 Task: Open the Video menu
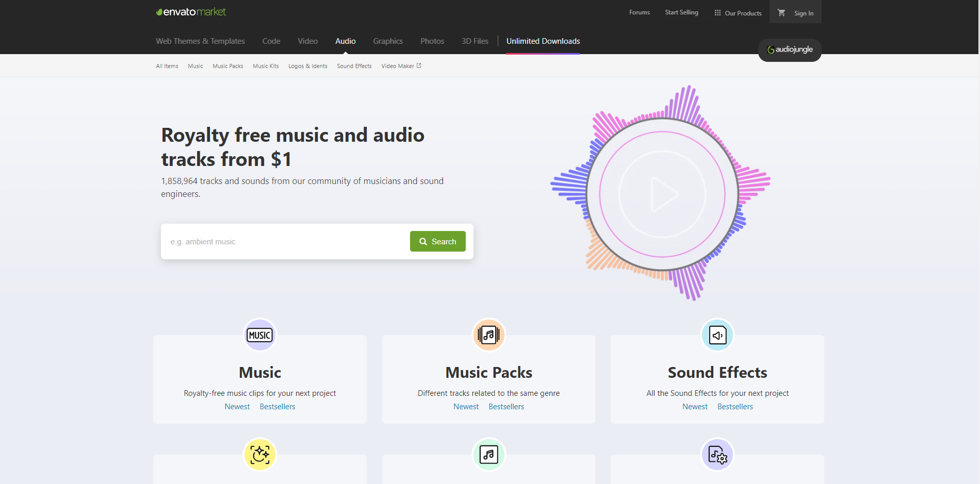click(308, 41)
